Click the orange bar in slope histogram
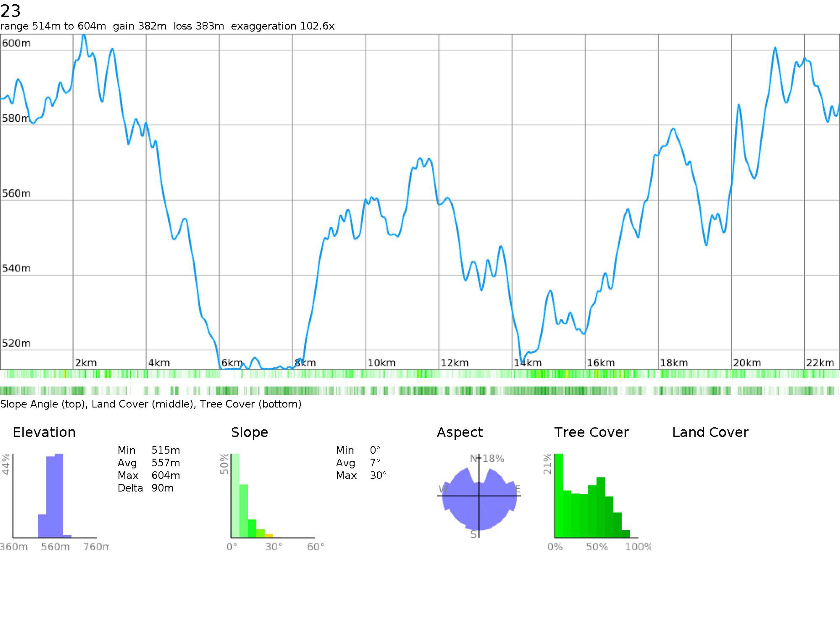840x630 pixels. coord(269,535)
